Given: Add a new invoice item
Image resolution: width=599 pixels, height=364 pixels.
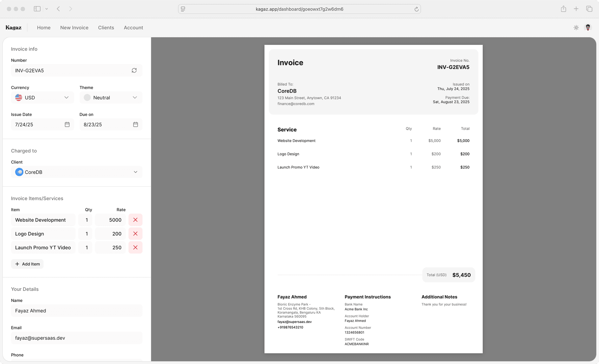Looking at the screenshot, I should point(27,264).
